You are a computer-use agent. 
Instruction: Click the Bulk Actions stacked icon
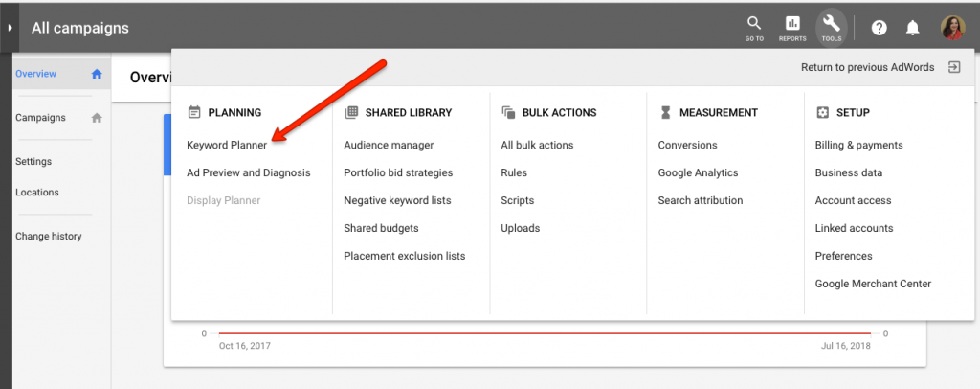pos(508,112)
